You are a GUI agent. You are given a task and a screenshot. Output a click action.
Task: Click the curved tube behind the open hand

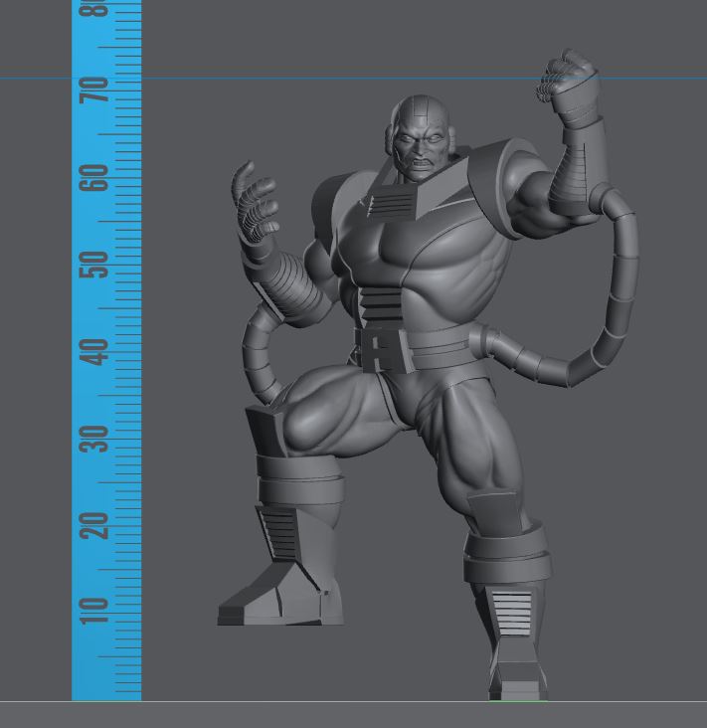257,355
